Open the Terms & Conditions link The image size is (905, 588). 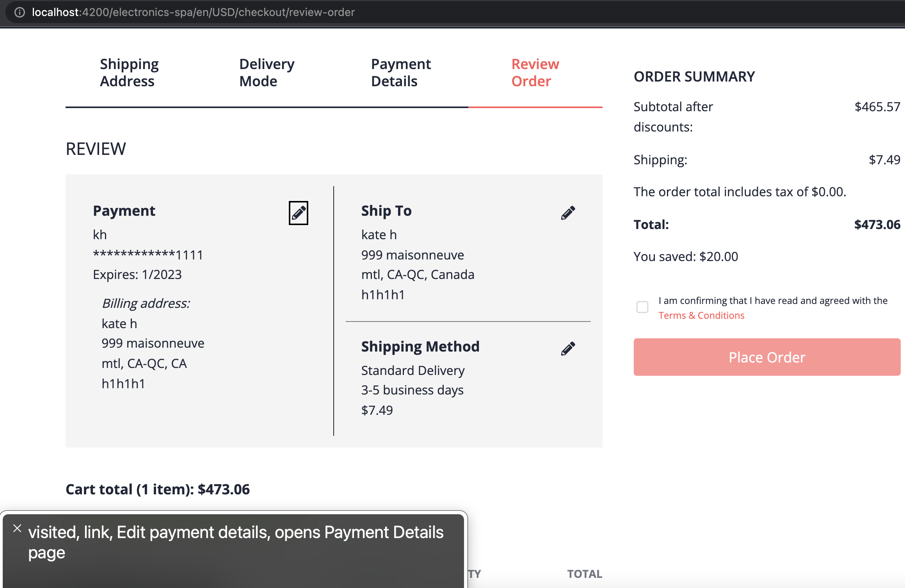tap(701, 315)
